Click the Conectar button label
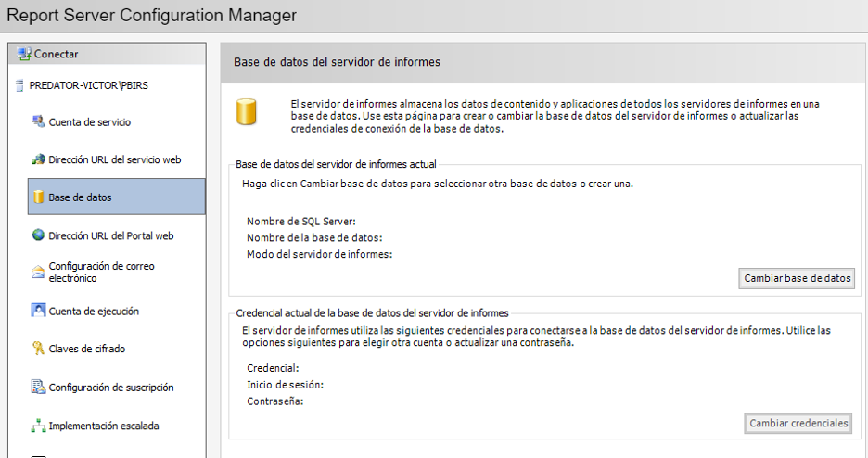 pyautogui.click(x=57, y=54)
